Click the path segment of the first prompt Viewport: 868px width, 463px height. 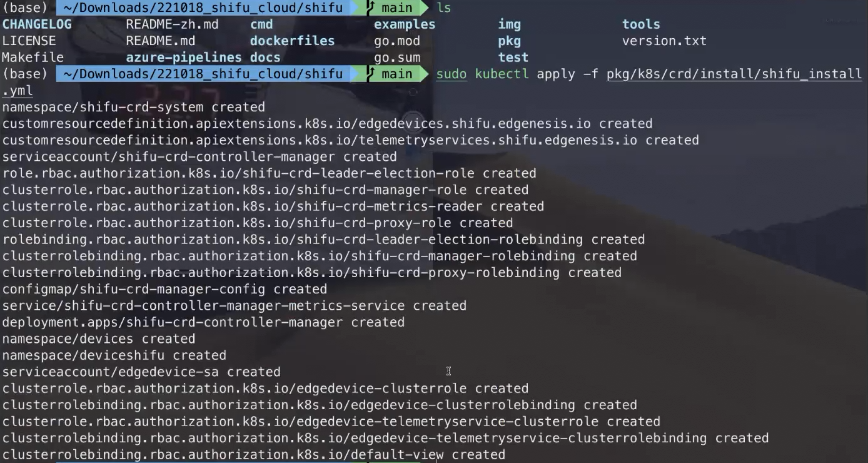click(203, 8)
